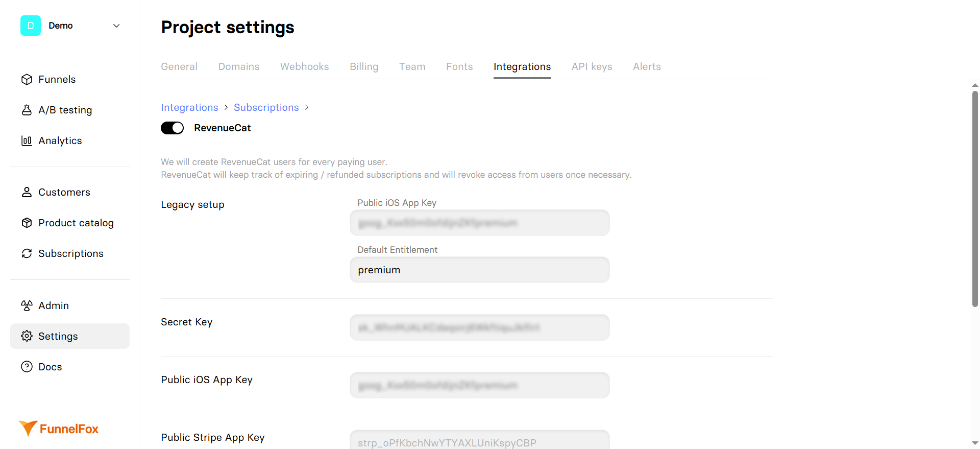Disable the RevenueCat integration toggle
The image size is (980, 449).
173,128
